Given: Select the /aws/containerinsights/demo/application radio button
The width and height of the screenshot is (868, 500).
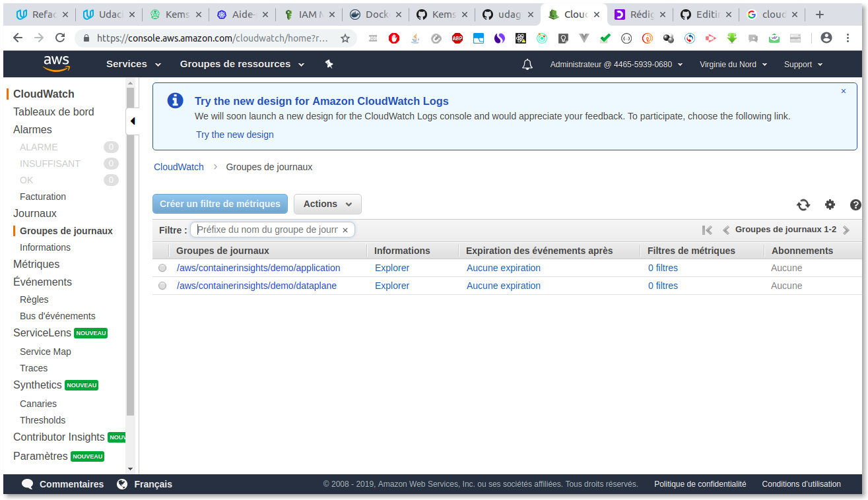Looking at the screenshot, I should point(162,268).
